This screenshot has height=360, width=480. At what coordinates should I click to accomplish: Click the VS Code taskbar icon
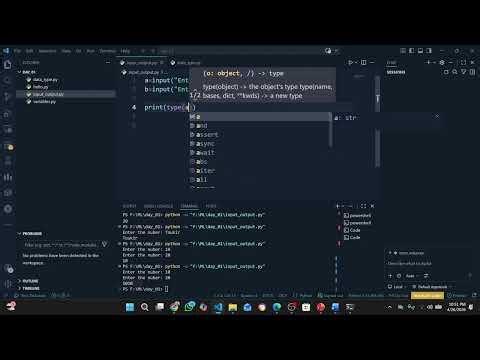click(x=218, y=307)
